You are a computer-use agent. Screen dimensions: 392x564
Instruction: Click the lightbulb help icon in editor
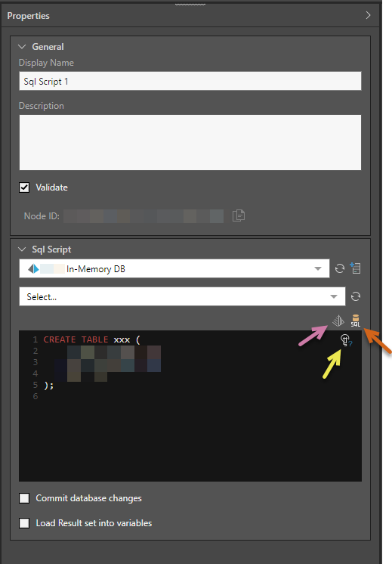[346, 340]
